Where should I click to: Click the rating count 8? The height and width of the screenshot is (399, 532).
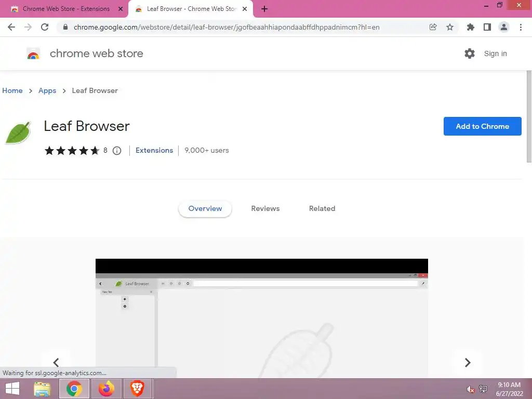tap(105, 150)
